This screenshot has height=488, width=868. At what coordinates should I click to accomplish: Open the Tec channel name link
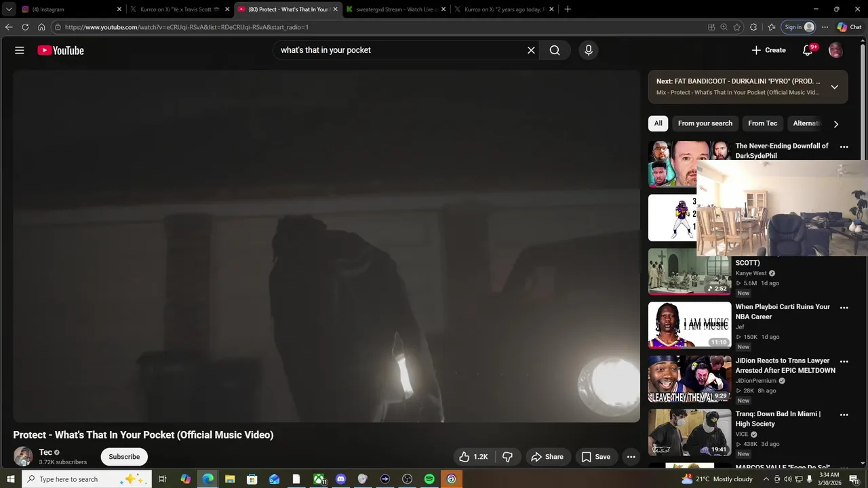(x=45, y=452)
